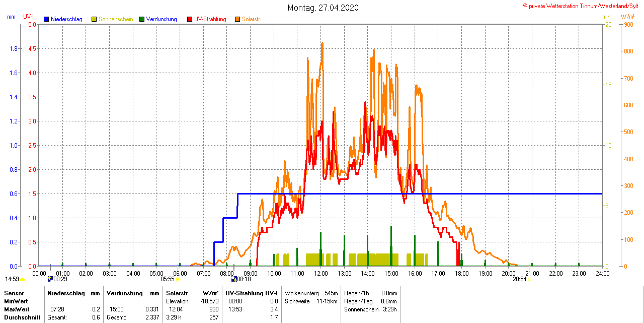Click the 3.4 UV max value
Image resolution: width=644 pixels, height=323 pixels.
274,309
